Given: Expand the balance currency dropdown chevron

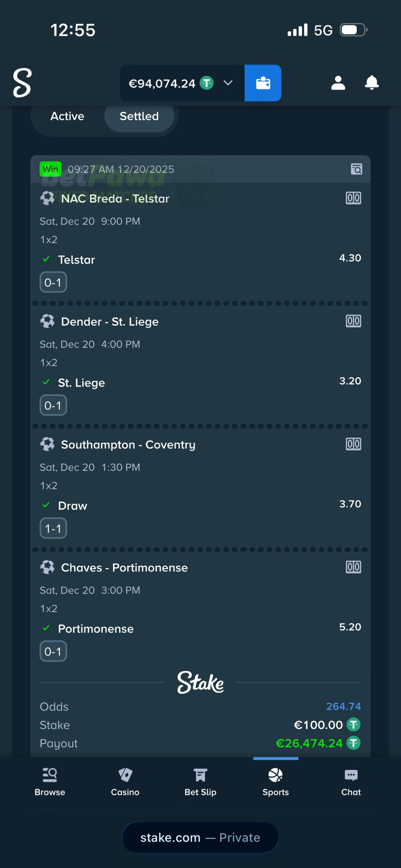Looking at the screenshot, I should [x=228, y=83].
